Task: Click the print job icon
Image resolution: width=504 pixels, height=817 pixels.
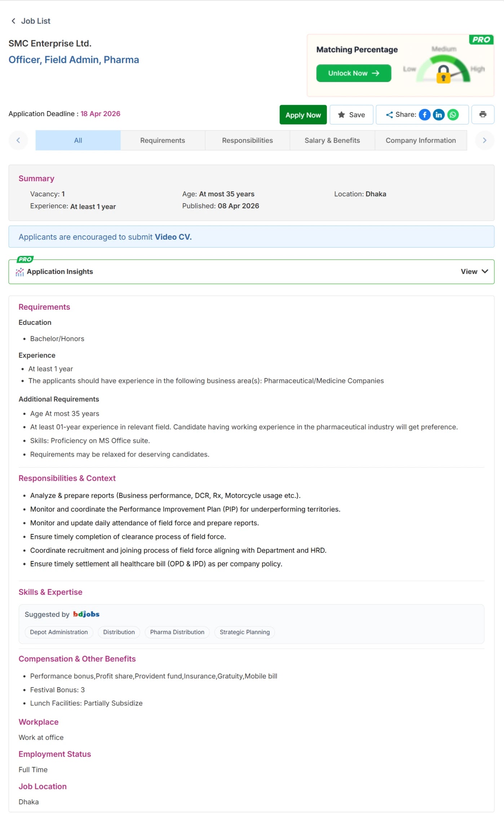Action: (x=483, y=114)
